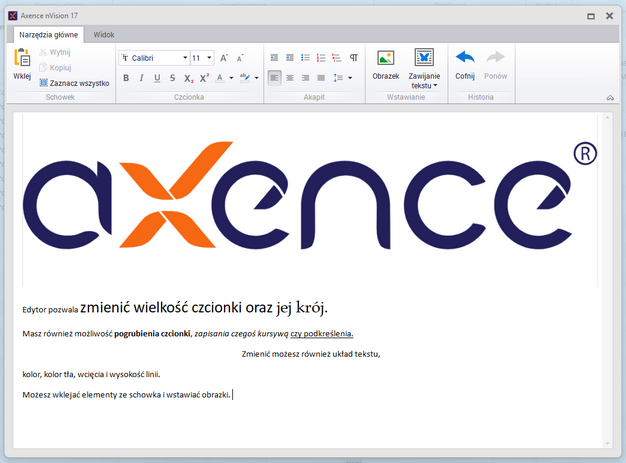Apply subscript formatting
626x463 pixels.
[x=188, y=78]
